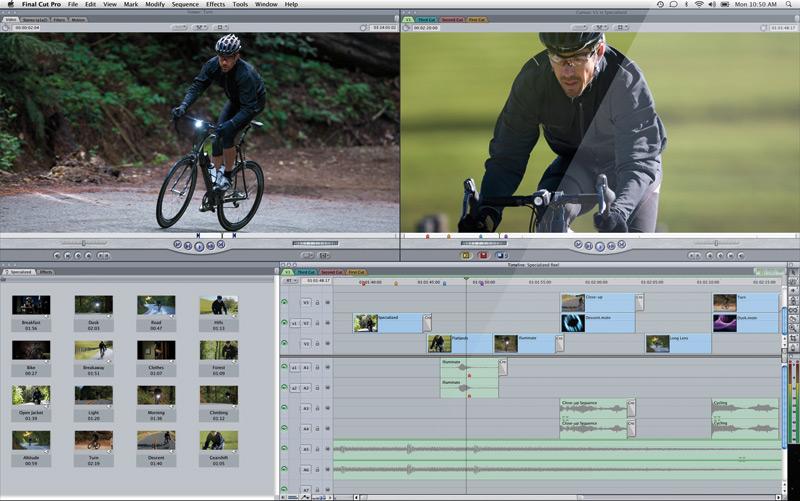Click the red marker in Timeline ruler
Viewport: 800px width, 501px height.
point(363,284)
